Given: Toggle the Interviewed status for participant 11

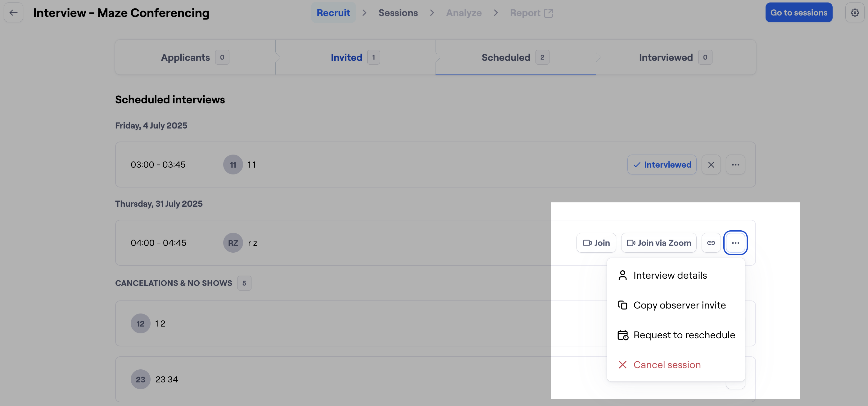Looking at the screenshot, I should tap(662, 165).
